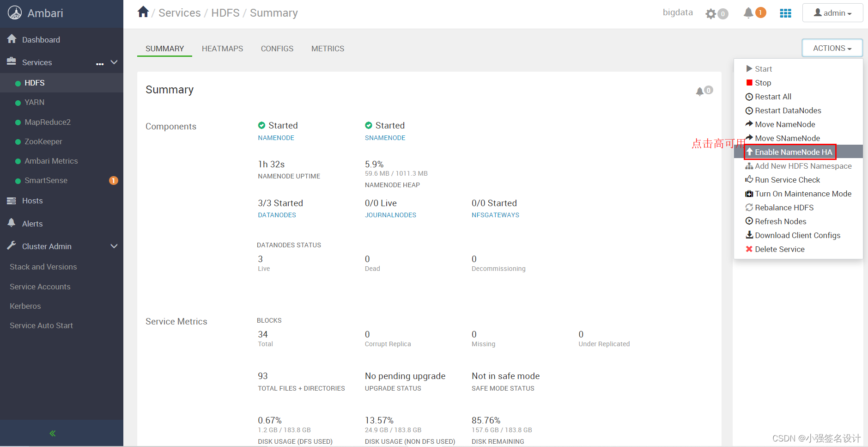Screen dimensions: 868x447
Task: Click the Services ellipsis actions icon
Action: coord(100,64)
